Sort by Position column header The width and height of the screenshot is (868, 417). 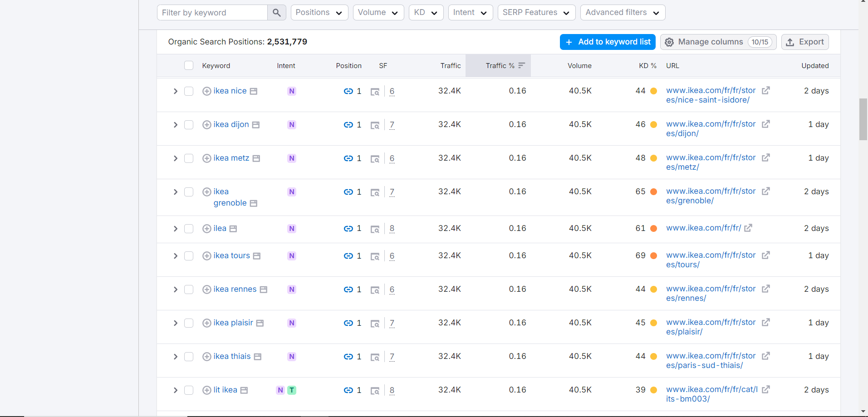point(348,66)
